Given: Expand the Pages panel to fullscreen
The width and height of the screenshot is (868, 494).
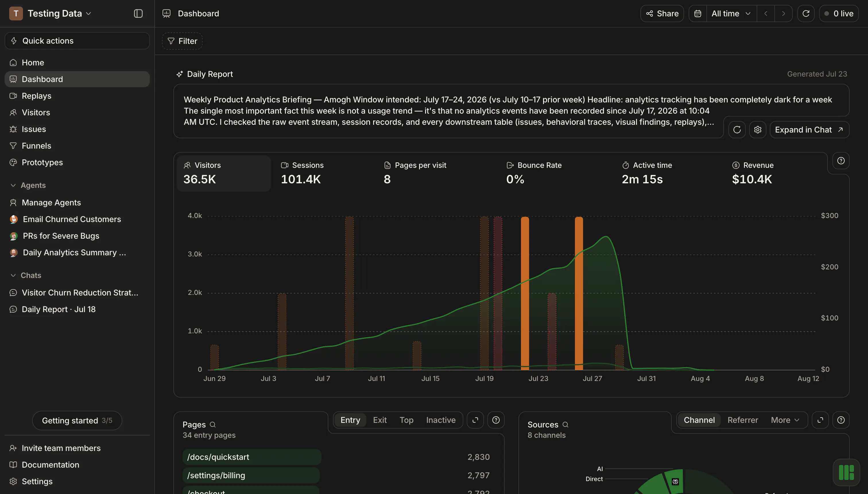Looking at the screenshot, I should (475, 420).
